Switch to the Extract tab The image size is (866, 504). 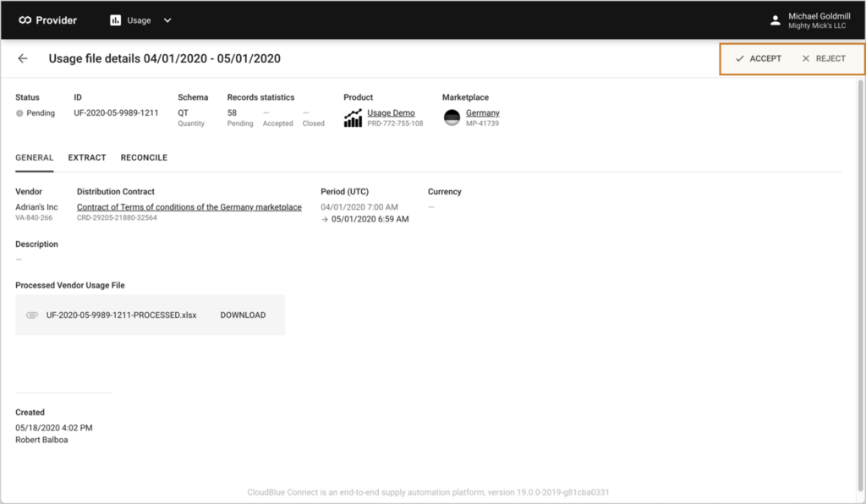[x=87, y=157]
